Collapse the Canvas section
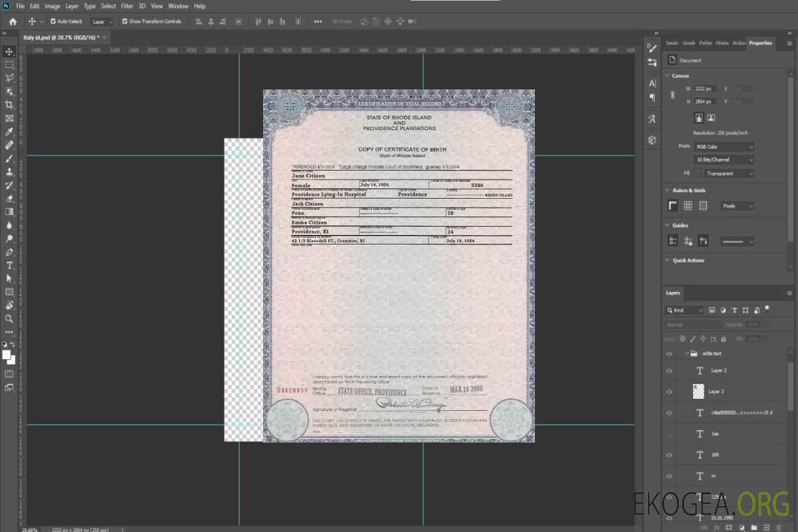 pos(667,75)
